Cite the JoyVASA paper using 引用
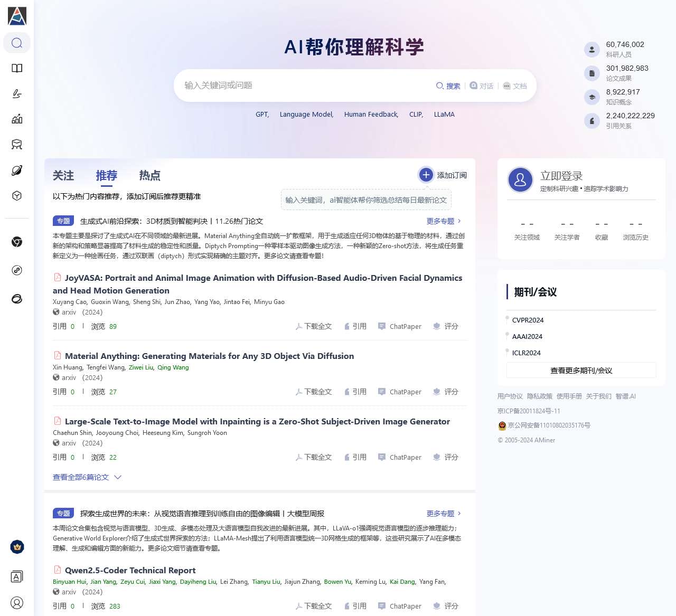This screenshot has height=616, width=676. click(355, 326)
